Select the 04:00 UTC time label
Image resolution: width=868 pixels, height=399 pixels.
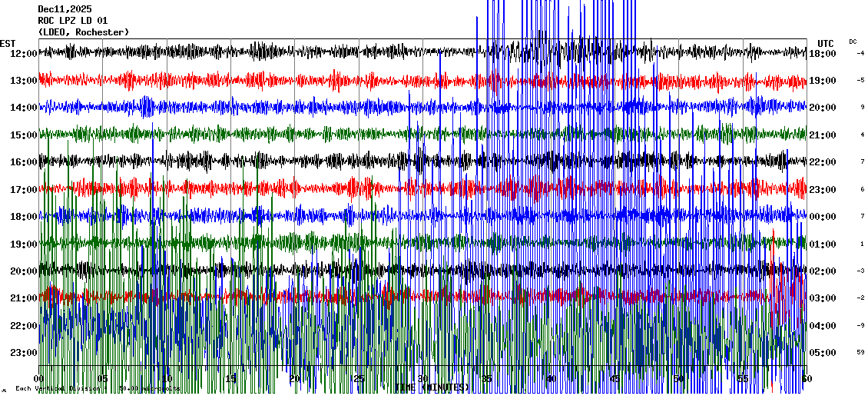(823, 325)
